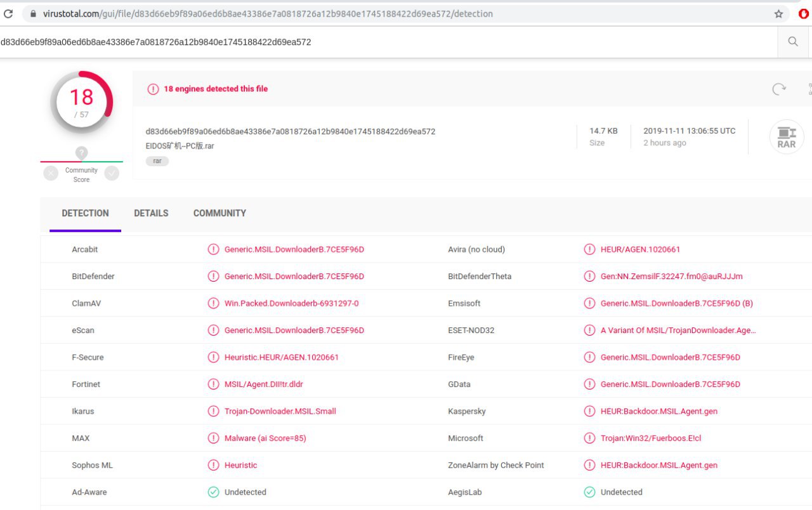This screenshot has height=510, width=812.
Task: Focus the VirusTotal hash search field
Action: pos(388,42)
